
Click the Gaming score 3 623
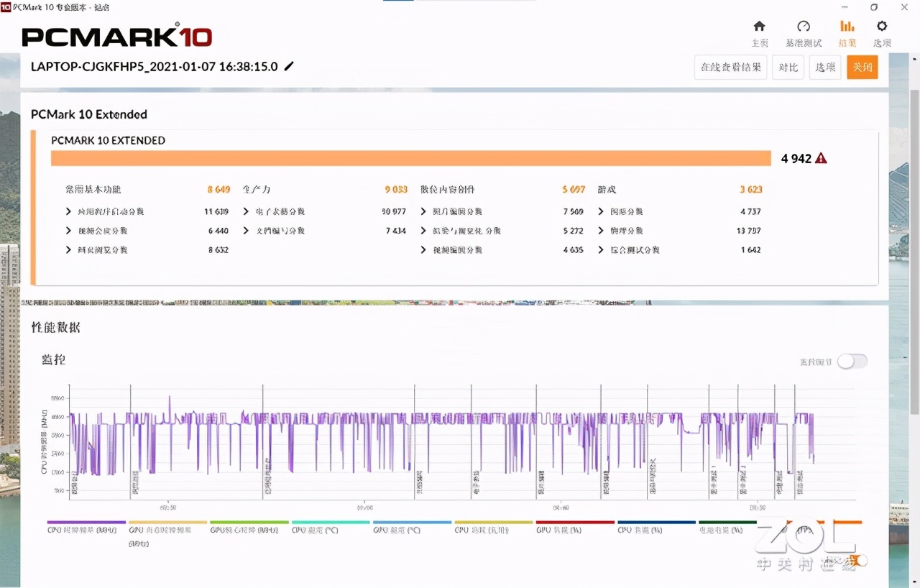coord(751,190)
